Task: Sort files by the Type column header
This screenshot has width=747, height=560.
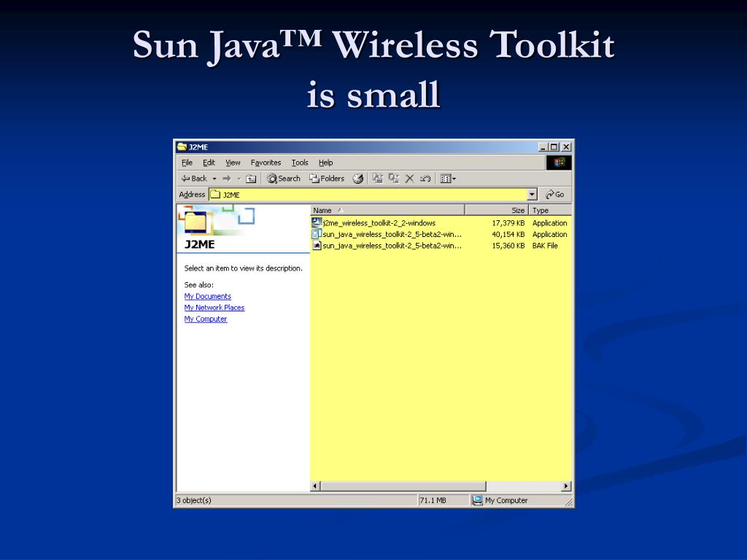Action: (x=550, y=210)
